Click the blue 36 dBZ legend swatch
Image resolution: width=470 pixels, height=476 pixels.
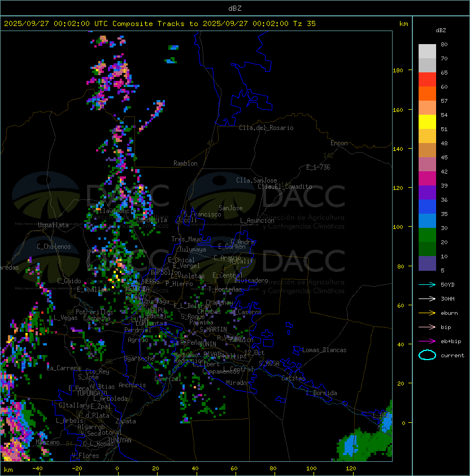tap(427, 207)
